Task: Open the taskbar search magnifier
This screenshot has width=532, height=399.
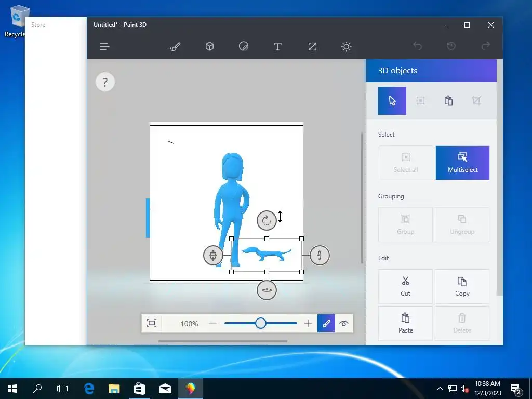Action: 37,389
